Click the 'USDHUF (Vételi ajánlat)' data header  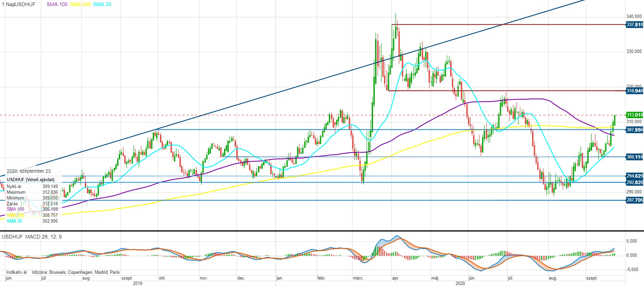[31, 180]
